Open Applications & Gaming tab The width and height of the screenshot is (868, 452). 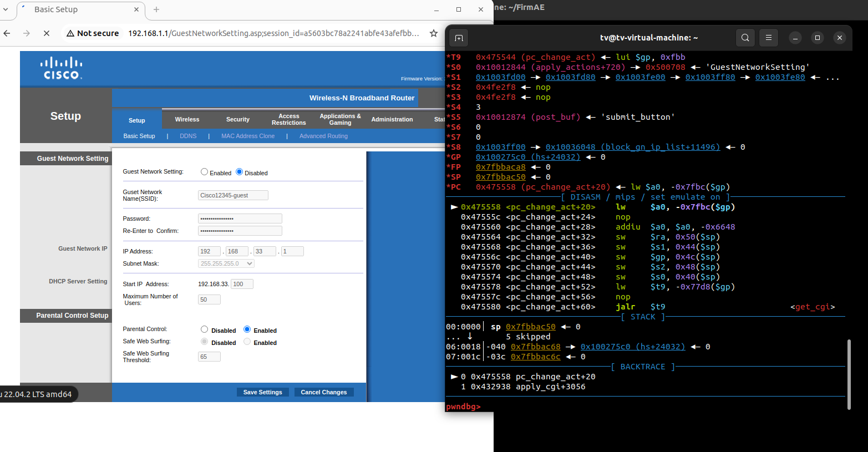(x=340, y=119)
